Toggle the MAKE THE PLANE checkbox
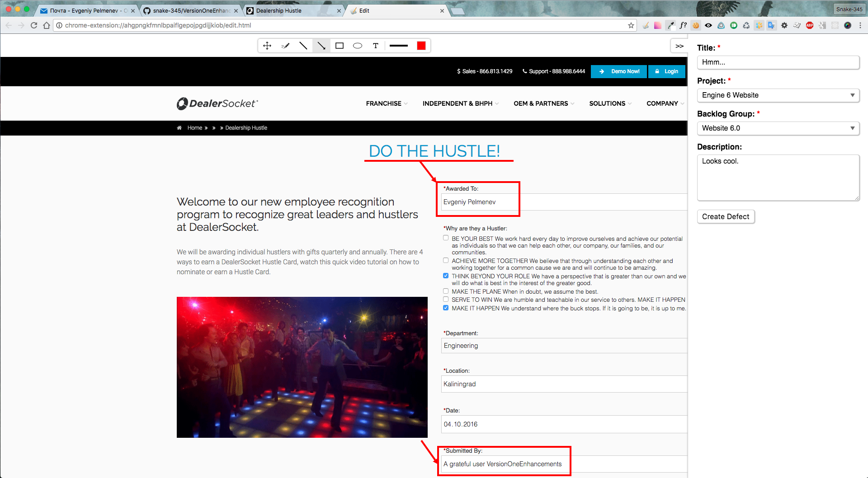Image resolution: width=868 pixels, height=478 pixels. (446, 291)
